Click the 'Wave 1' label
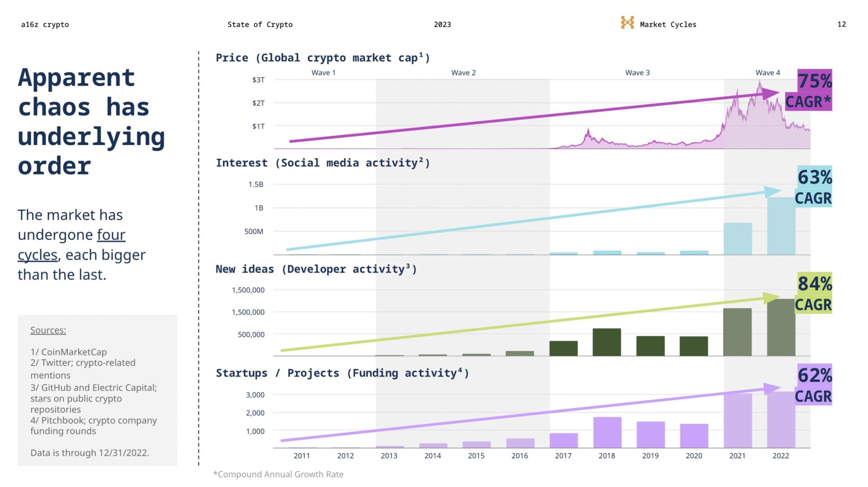Image resolution: width=868 pixels, height=487 pixels. [x=323, y=73]
